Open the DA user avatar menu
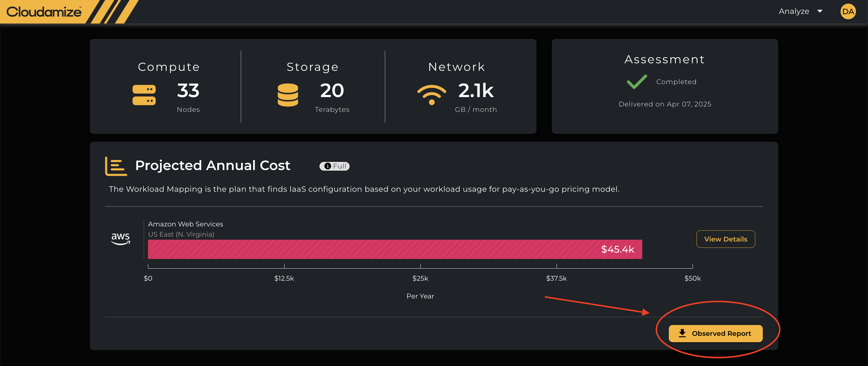This screenshot has height=366, width=868. [848, 11]
